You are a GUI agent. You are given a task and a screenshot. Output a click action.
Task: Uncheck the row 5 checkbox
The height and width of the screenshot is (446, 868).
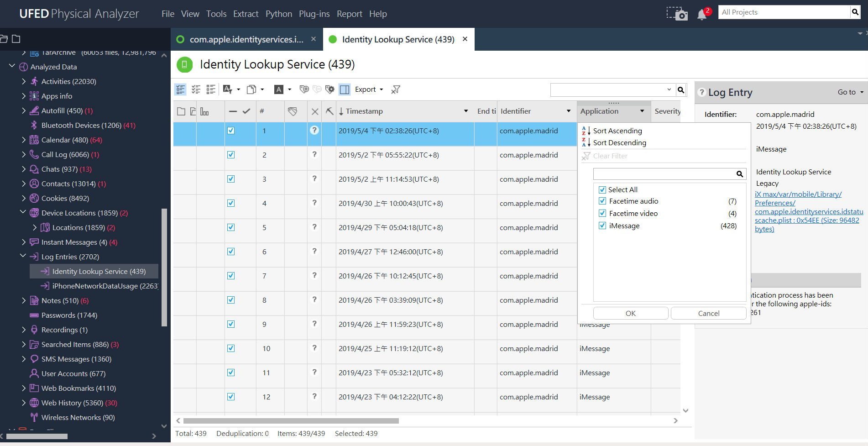point(231,227)
